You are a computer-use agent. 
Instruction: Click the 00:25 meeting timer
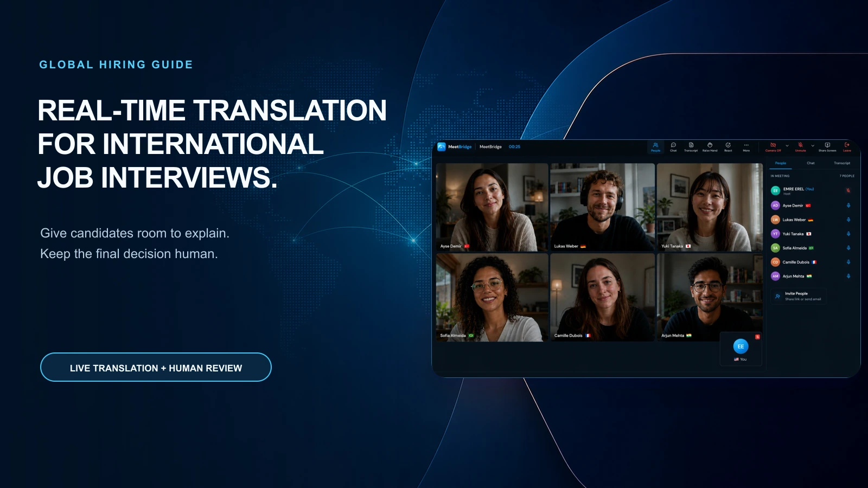point(514,146)
